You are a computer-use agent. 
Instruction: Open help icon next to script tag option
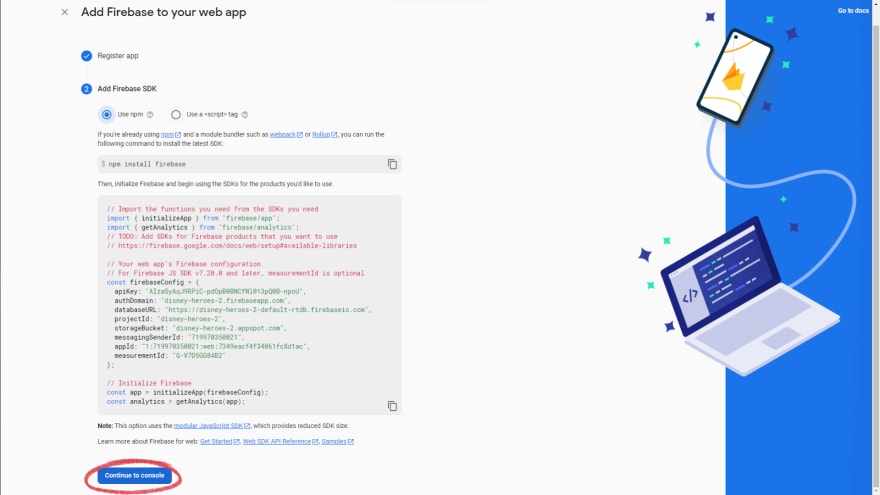point(245,114)
